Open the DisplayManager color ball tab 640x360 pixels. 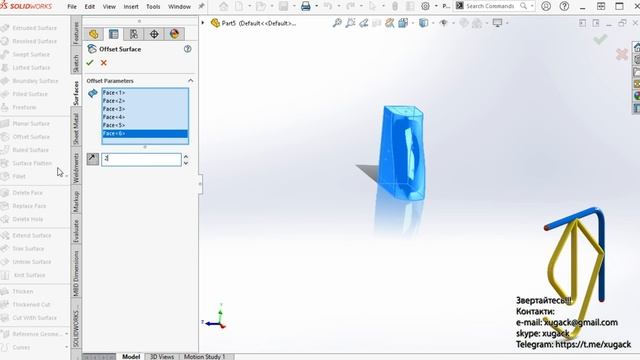click(174, 34)
